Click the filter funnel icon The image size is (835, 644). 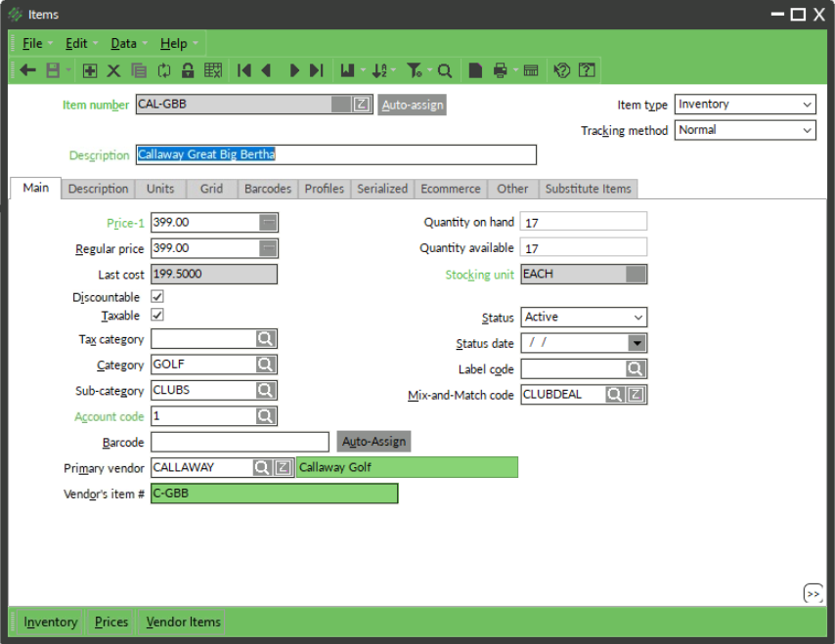tap(415, 70)
